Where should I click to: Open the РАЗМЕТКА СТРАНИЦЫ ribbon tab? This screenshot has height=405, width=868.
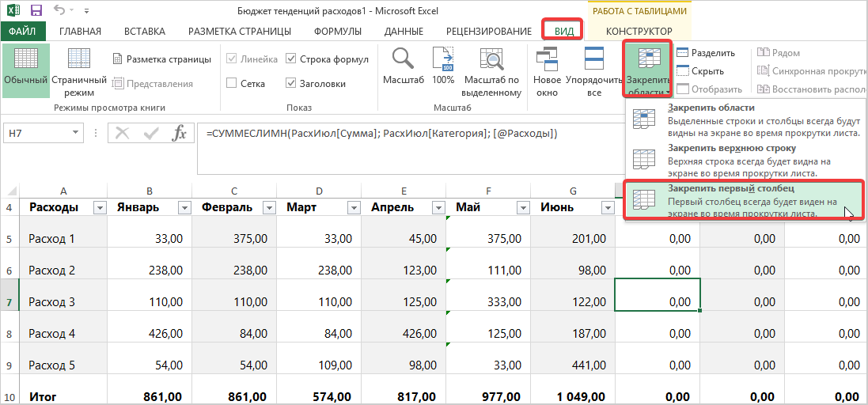tap(240, 31)
